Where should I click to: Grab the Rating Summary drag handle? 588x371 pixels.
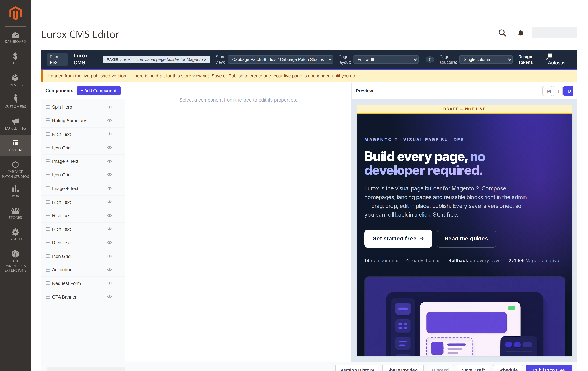48,120
